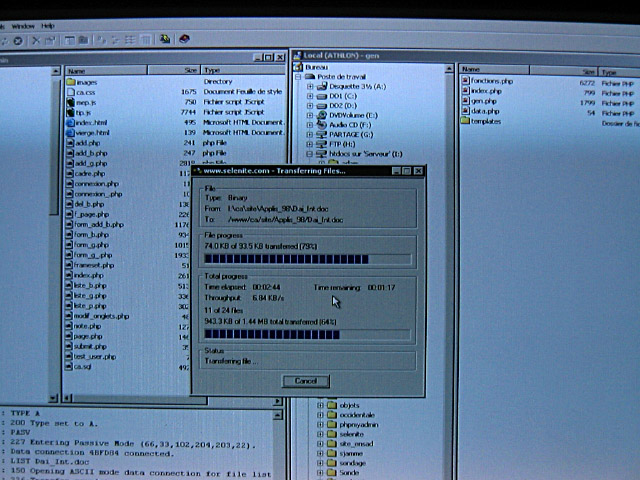Click the two-computers connection toolbar icon

coord(164,39)
